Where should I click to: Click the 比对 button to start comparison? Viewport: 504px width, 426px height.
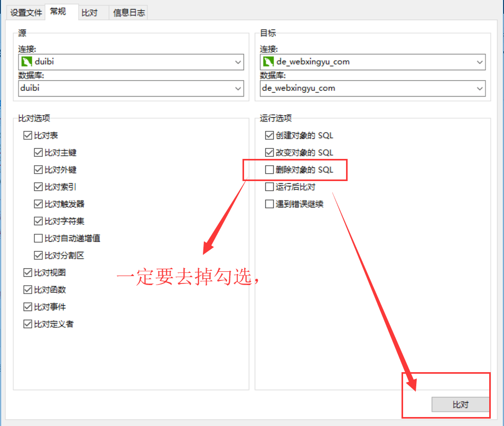point(460,404)
